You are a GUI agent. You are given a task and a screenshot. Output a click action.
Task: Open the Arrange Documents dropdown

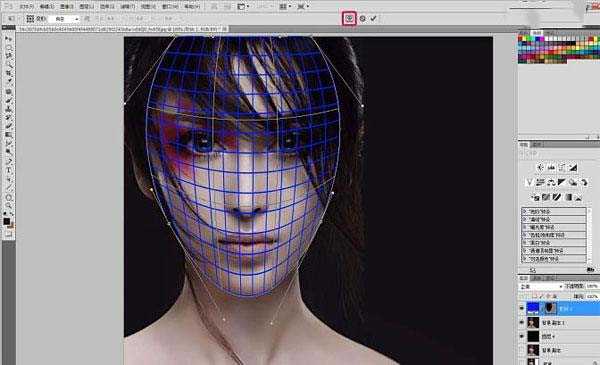click(x=284, y=7)
